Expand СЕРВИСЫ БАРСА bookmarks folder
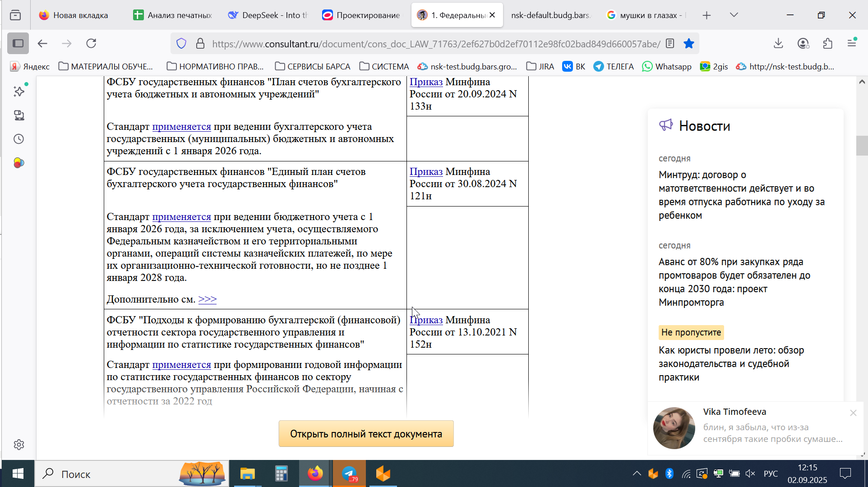Viewport: 868px width, 487px height. [x=313, y=66]
